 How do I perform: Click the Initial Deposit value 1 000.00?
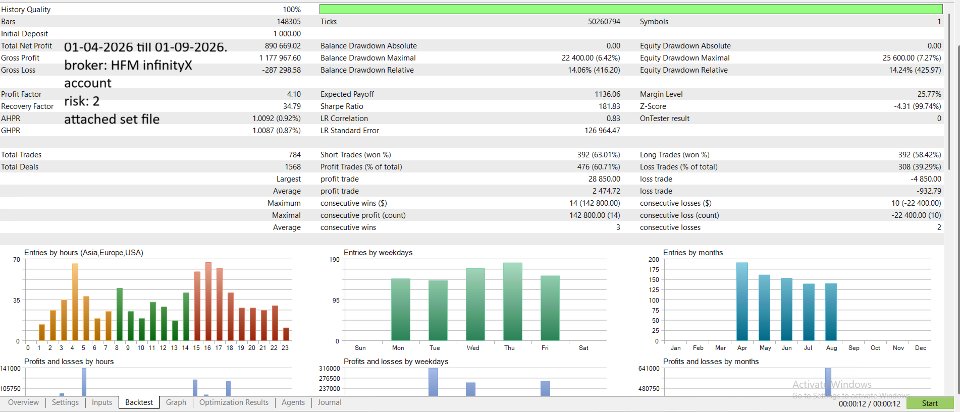click(287, 34)
